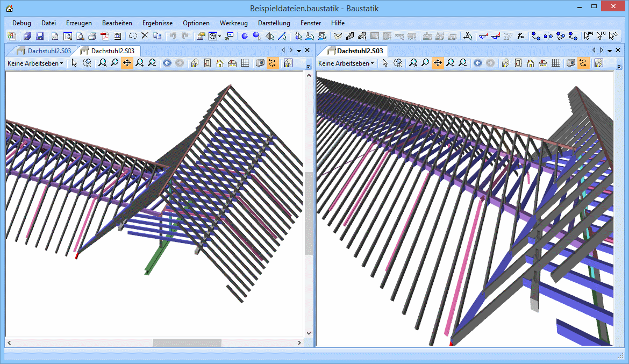
Task: Click the delete X icon in toolbar
Action: pyautogui.click(x=145, y=36)
